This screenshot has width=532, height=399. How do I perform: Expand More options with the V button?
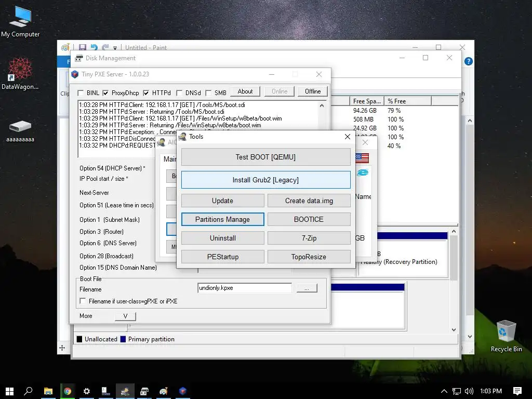pos(125,316)
